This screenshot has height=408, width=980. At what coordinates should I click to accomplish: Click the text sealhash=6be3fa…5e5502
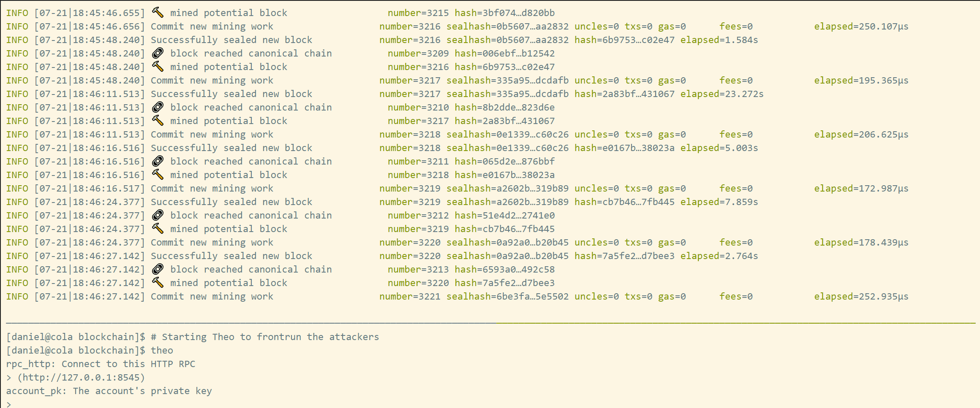507,297
